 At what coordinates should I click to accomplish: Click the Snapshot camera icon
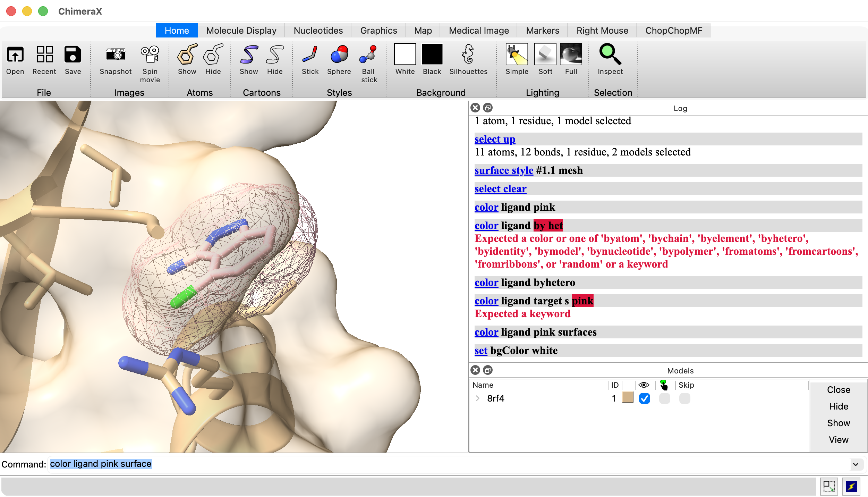[116, 55]
